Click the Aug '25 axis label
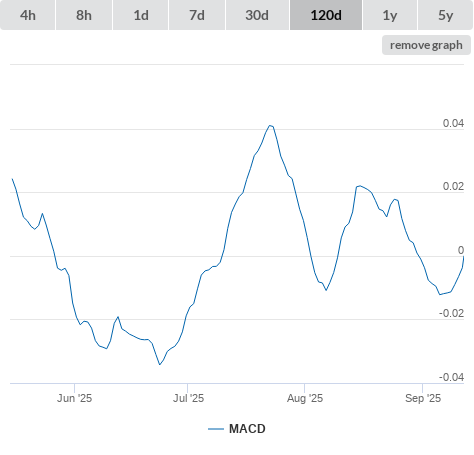 click(x=305, y=398)
